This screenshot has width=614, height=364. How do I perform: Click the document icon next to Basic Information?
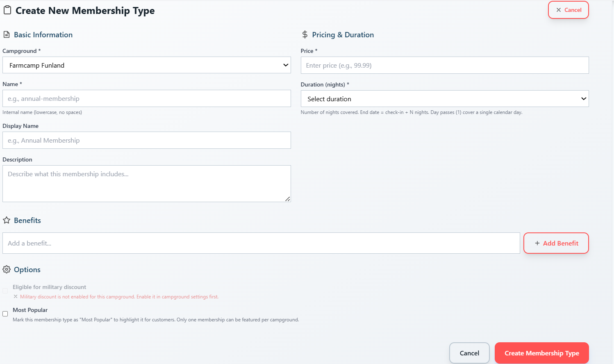(x=7, y=35)
